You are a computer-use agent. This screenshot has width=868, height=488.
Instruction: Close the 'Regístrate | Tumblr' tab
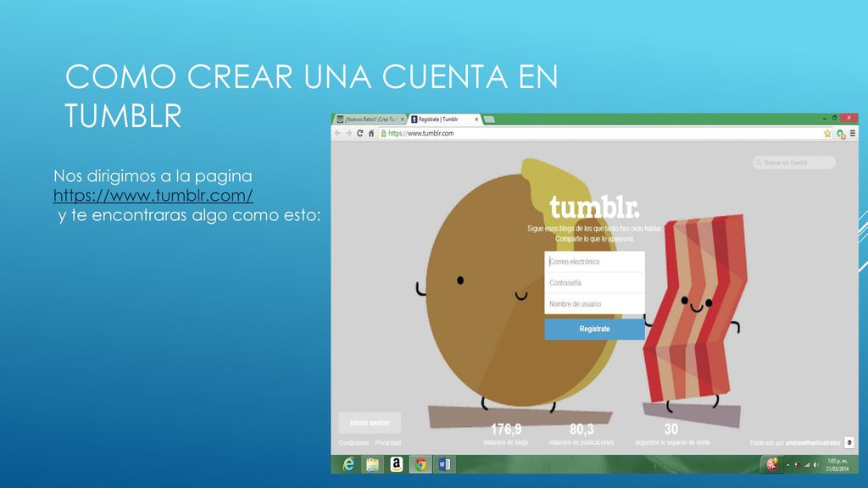pyautogui.click(x=476, y=119)
